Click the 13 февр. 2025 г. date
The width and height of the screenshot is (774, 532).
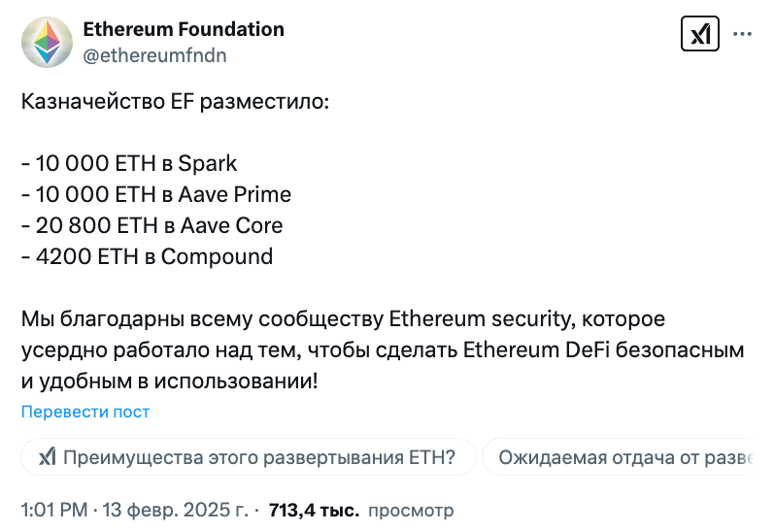pos(182,509)
